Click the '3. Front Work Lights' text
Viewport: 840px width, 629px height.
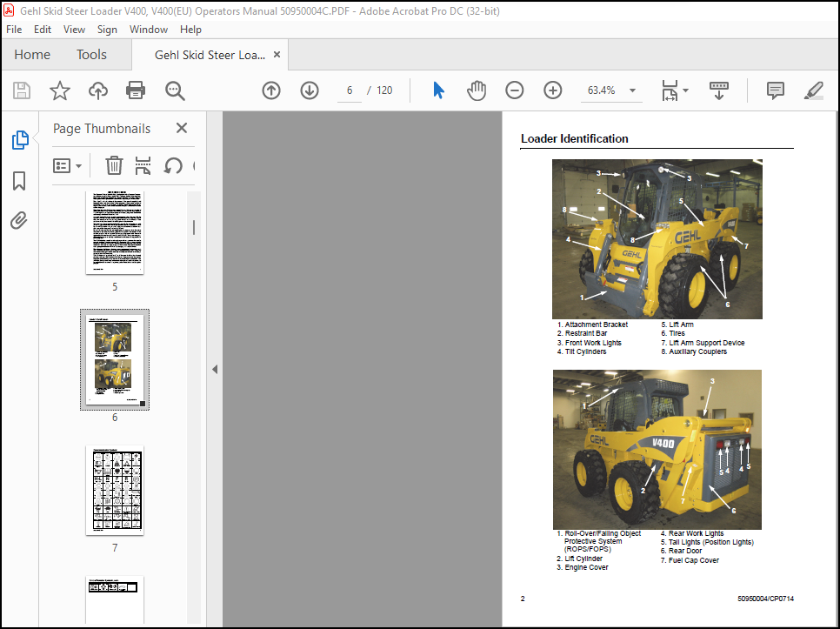coord(590,343)
